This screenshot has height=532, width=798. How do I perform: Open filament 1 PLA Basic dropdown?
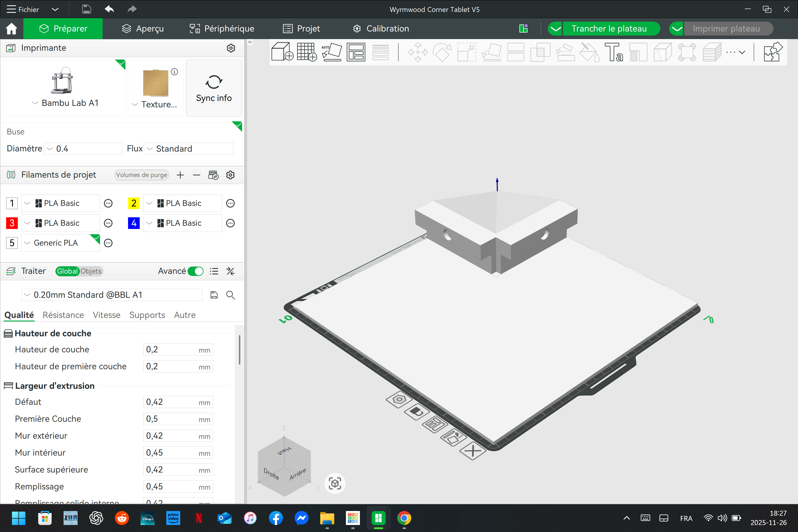61,203
